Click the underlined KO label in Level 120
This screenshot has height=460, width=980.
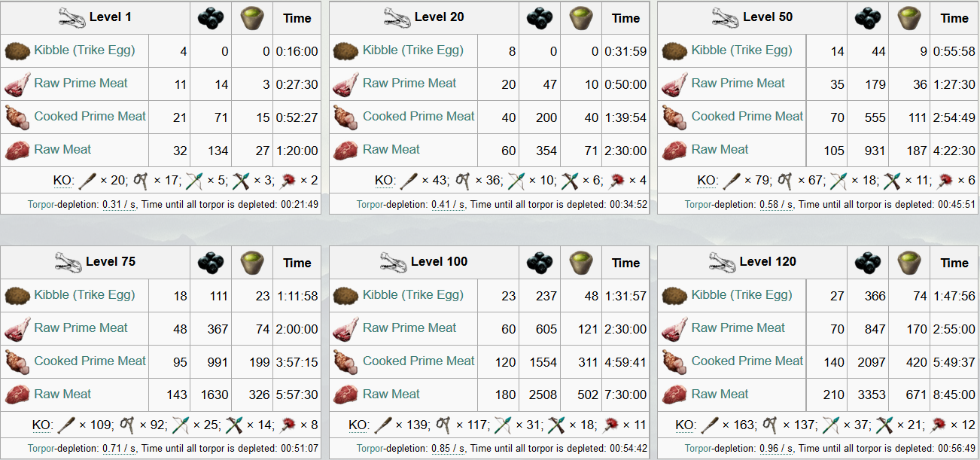click(x=685, y=425)
